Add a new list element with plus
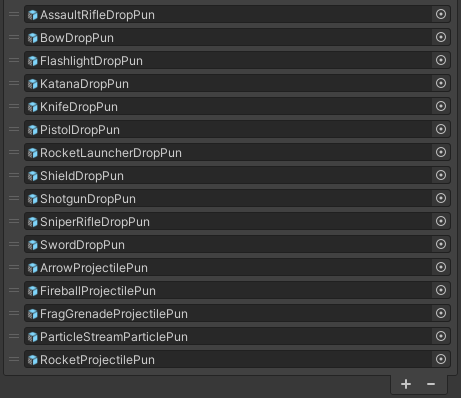This screenshot has height=398, width=461. [x=406, y=384]
